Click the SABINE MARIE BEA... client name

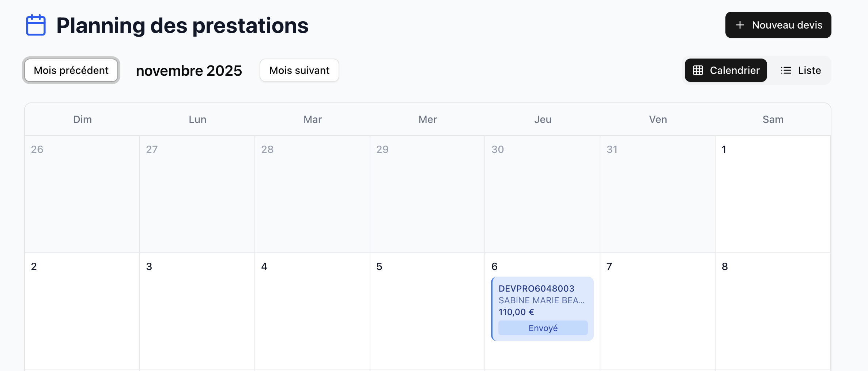[541, 300]
